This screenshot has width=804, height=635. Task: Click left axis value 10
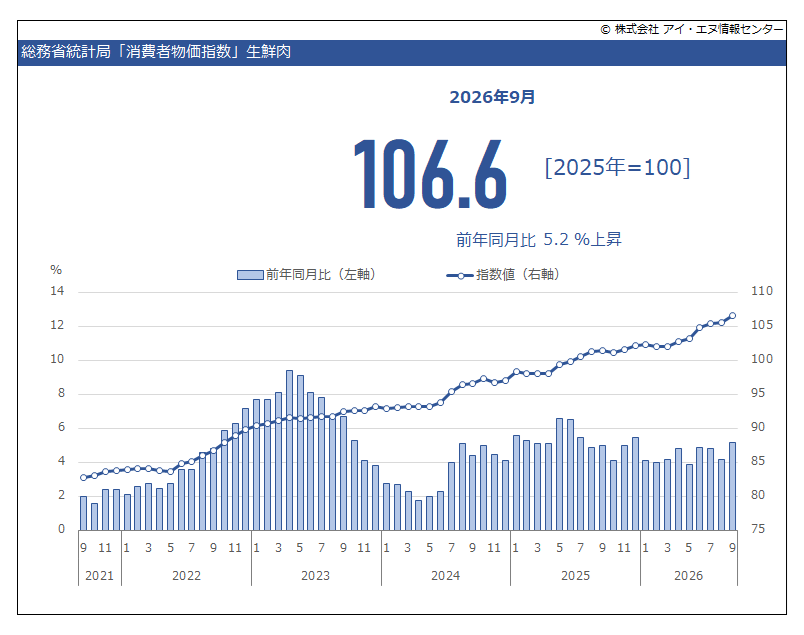pos(57,359)
